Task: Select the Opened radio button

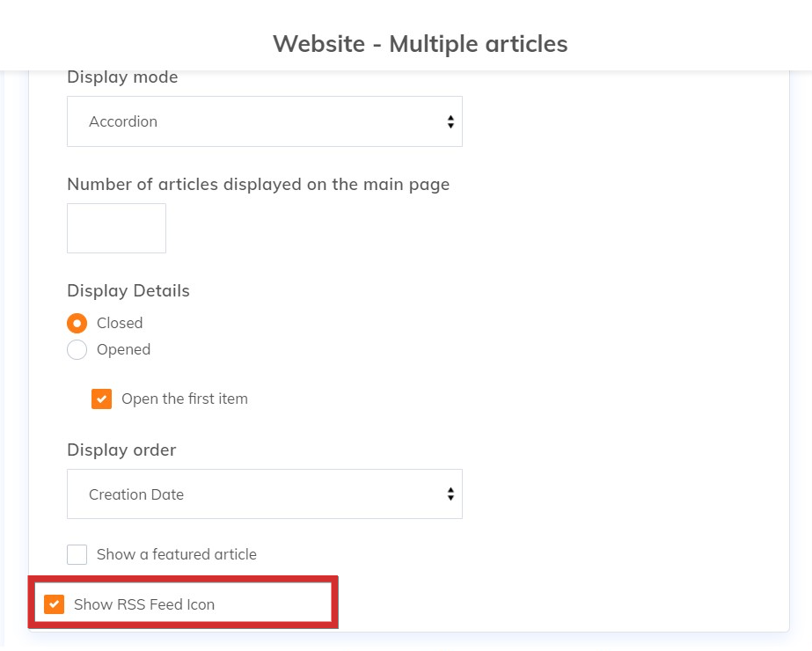Action: pos(77,349)
